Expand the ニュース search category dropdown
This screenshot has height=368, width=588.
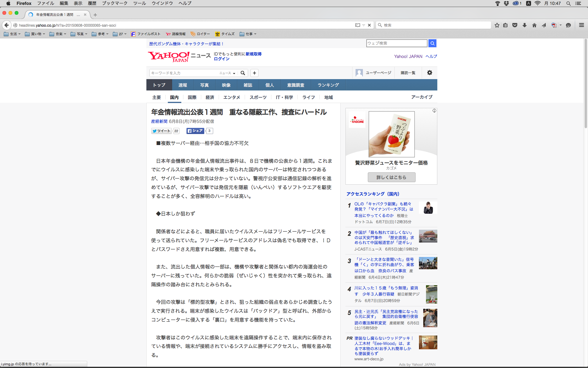tap(227, 73)
